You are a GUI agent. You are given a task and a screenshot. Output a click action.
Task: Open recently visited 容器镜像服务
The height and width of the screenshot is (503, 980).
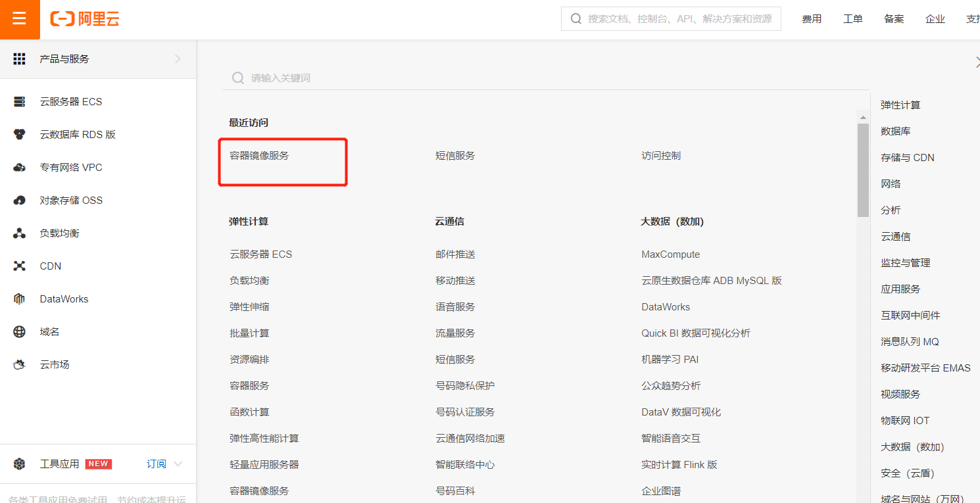259,156
